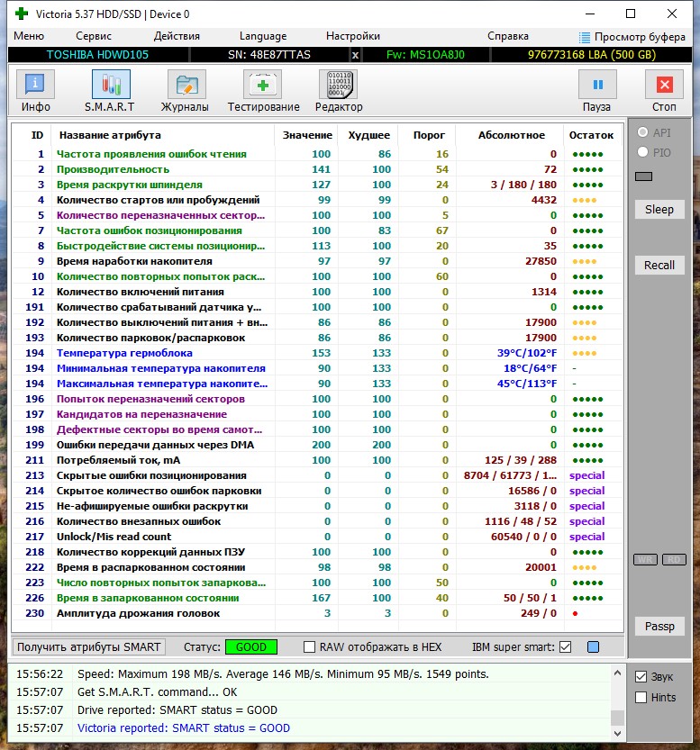Select row Температура гермоблока
Screen dimensions: 700x750
click(318, 353)
